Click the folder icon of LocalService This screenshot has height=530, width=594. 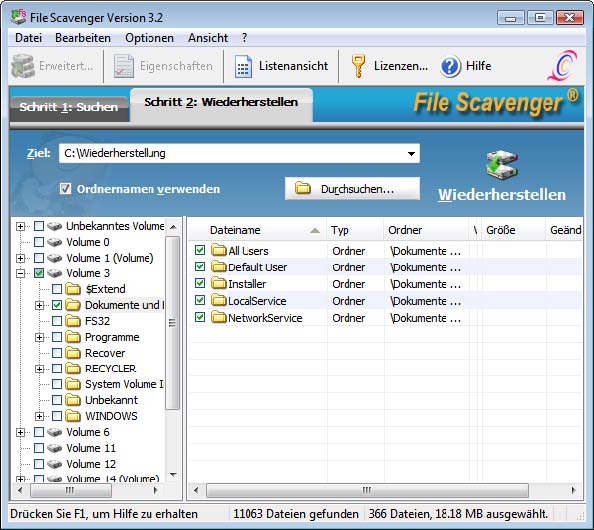pyautogui.click(x=219, y=300)
